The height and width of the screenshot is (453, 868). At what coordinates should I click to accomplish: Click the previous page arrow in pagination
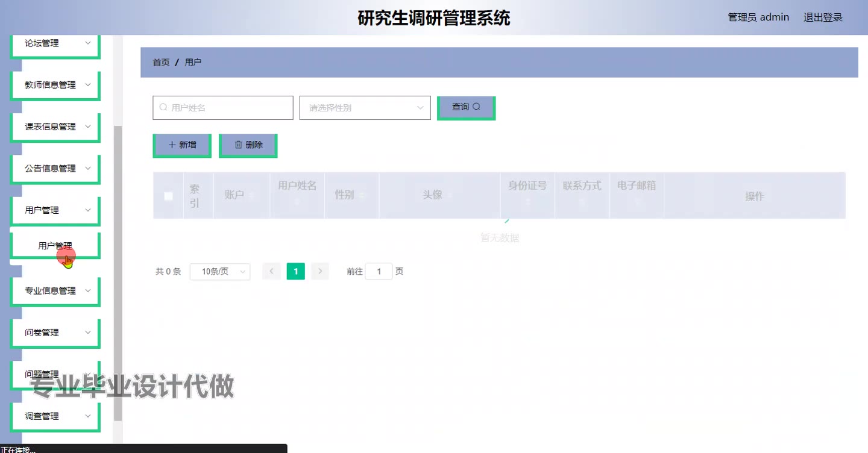[x=271, y=272]
